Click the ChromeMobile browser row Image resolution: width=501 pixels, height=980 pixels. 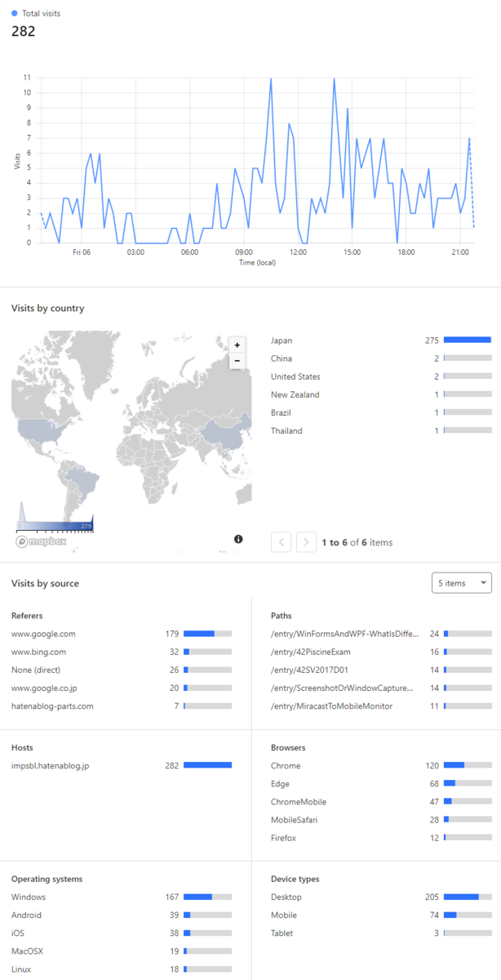pos(381,801)
